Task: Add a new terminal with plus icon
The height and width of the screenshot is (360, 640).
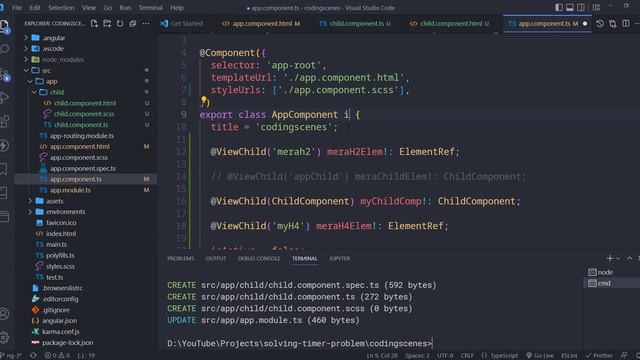Action: 609,258
